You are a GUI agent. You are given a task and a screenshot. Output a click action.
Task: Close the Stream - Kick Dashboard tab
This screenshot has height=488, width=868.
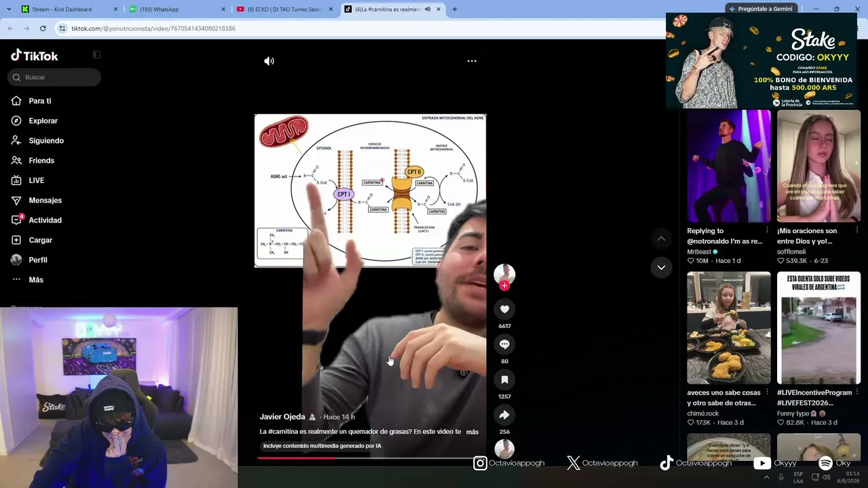116,9
